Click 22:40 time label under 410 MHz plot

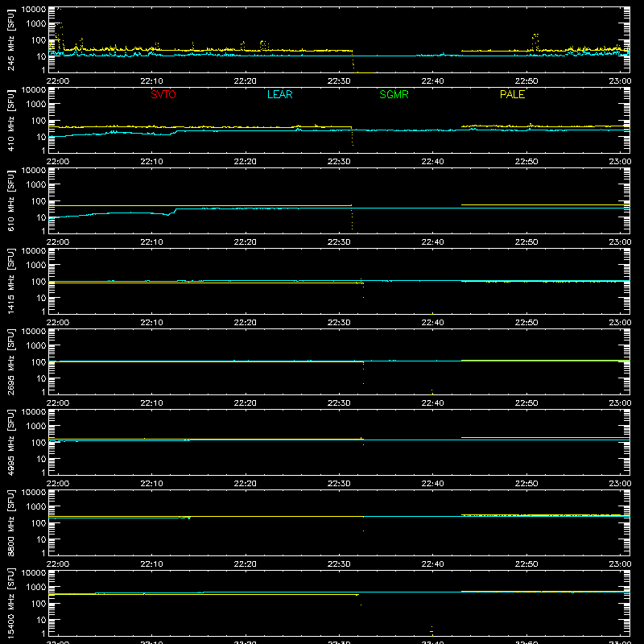(x=432, y=162)
